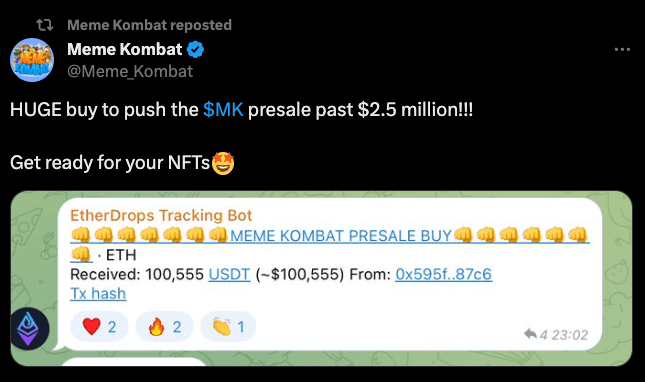Click the Meme Kombat display name
This screenshot has height=382, width=645.
click(x=125, y=49)
